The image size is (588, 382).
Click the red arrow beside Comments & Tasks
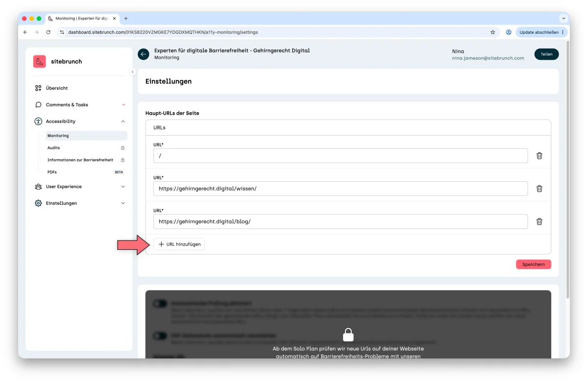(123, 105)
